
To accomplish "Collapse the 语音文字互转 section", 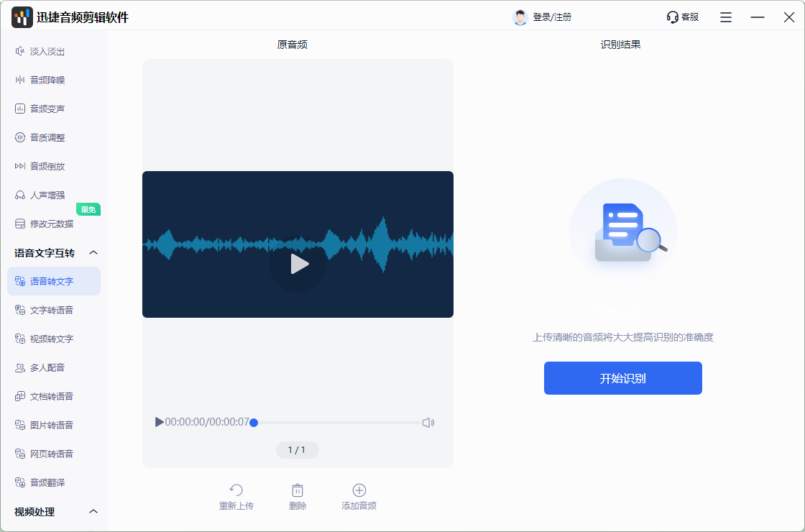I will [x=93, y=252].
